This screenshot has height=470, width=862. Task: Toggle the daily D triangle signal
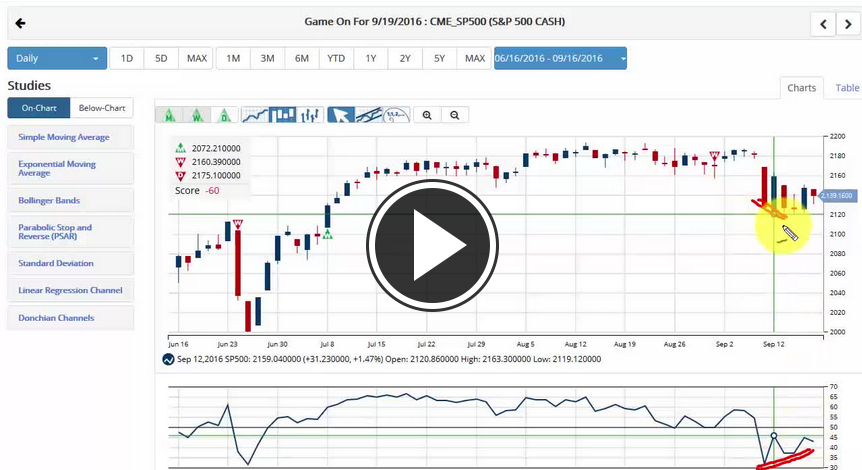point(226,115)
